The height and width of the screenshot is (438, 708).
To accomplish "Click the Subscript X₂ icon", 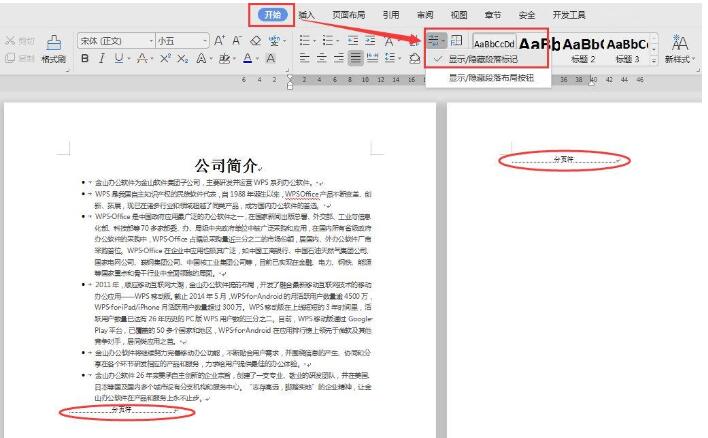I will (180, 59).
